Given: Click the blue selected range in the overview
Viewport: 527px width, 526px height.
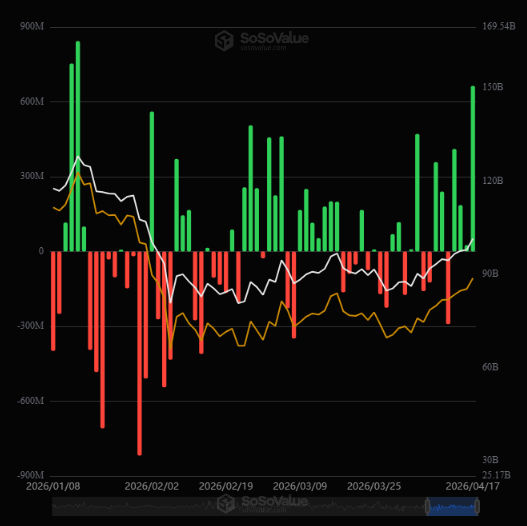Looking at the screenshot, I should (452, 507).
